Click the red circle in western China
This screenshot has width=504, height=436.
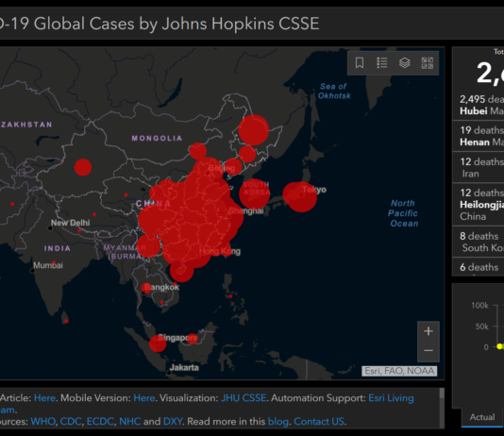[83, 167]
